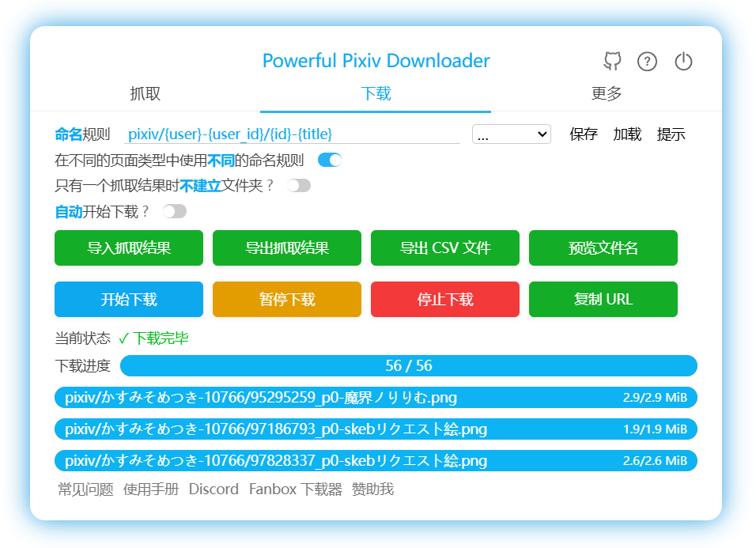Click the 56 / 56 download progress bar
Screen dimensions: 756x548
[409, 366]
